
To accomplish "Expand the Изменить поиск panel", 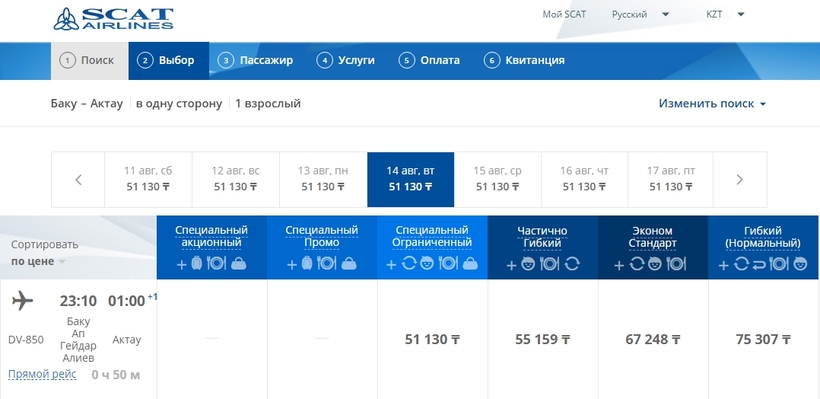I will coord(712,104).
